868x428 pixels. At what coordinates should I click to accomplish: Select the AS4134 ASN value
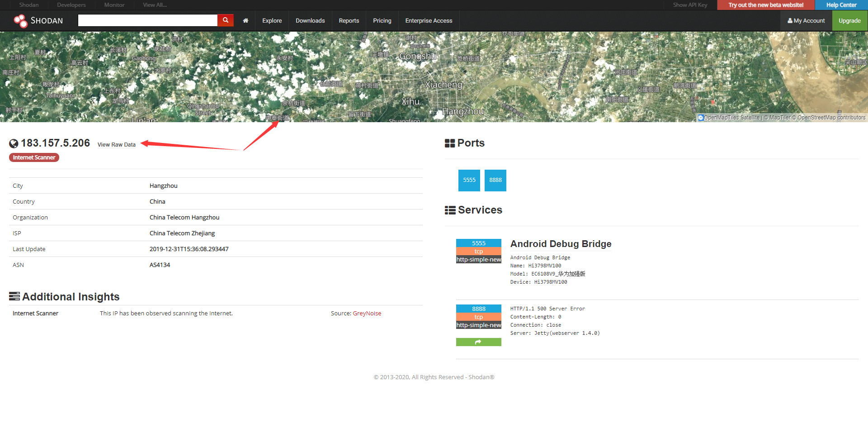point(160,265)
